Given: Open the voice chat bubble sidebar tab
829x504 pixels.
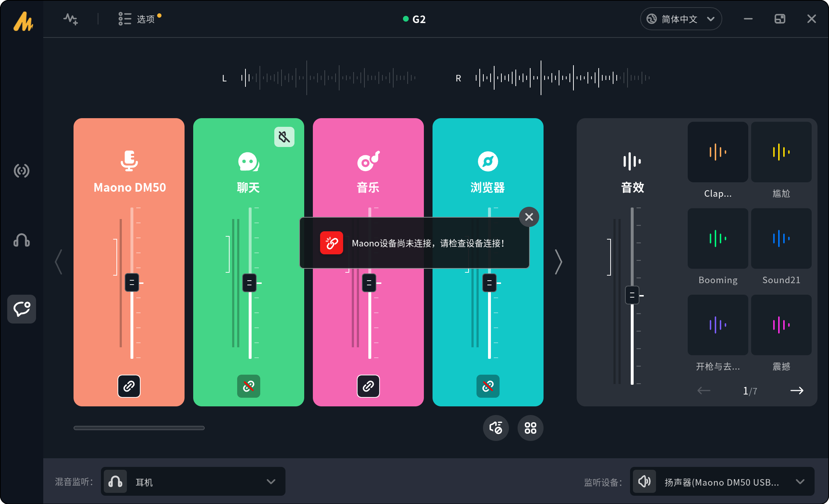Looking at the screenshot, I should (22, 309).
